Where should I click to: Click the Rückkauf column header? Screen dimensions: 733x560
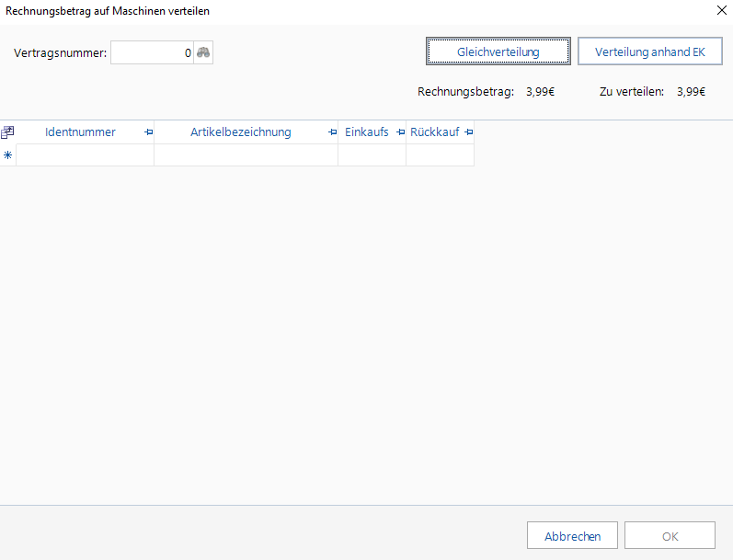pos(434,132)
